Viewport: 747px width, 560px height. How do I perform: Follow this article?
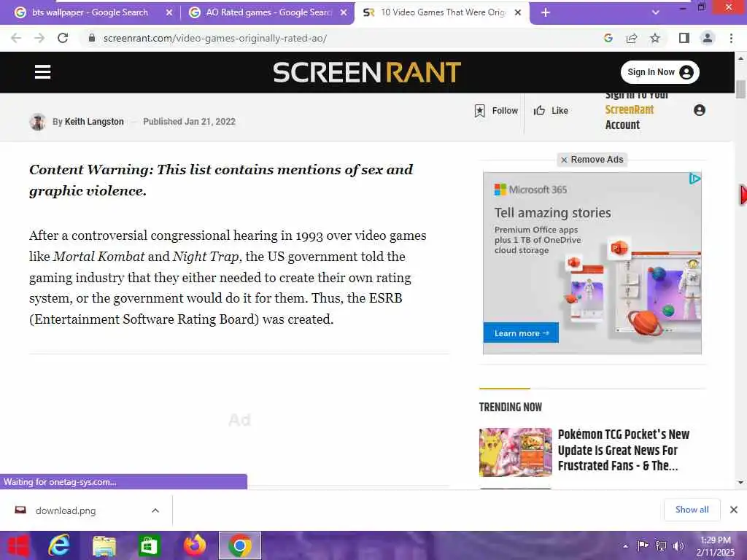coord(496,111)
